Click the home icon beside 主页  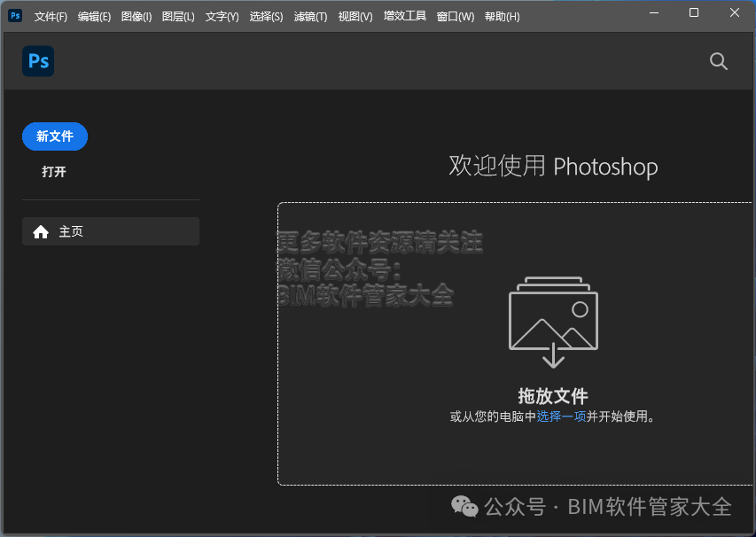click(41, 232)
